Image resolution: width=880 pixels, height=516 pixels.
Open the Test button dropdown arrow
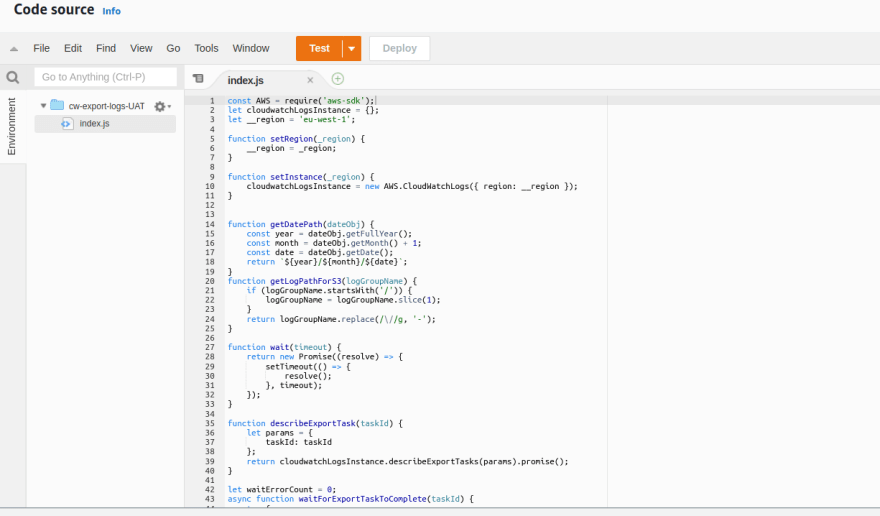click(x=351, y=49)
